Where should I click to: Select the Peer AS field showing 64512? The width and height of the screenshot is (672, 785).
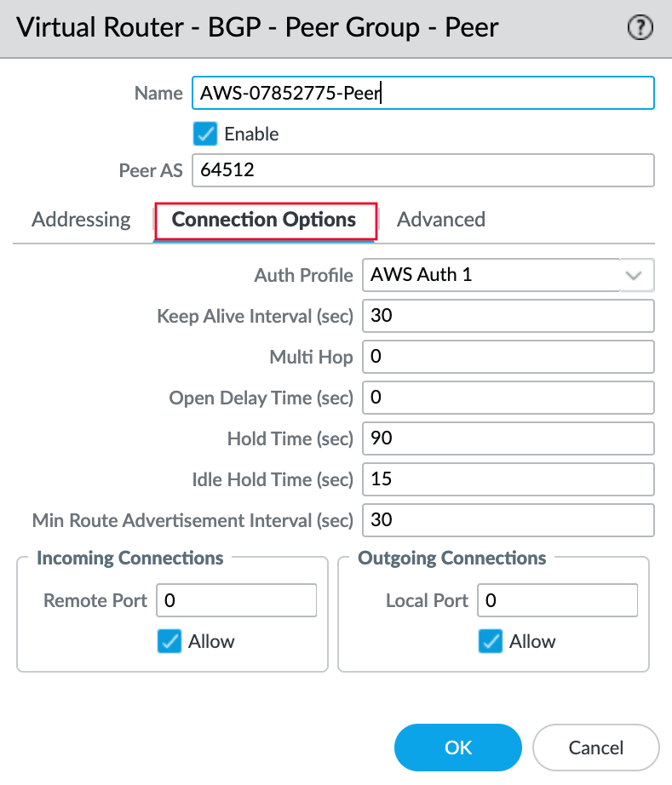(423, 170)
